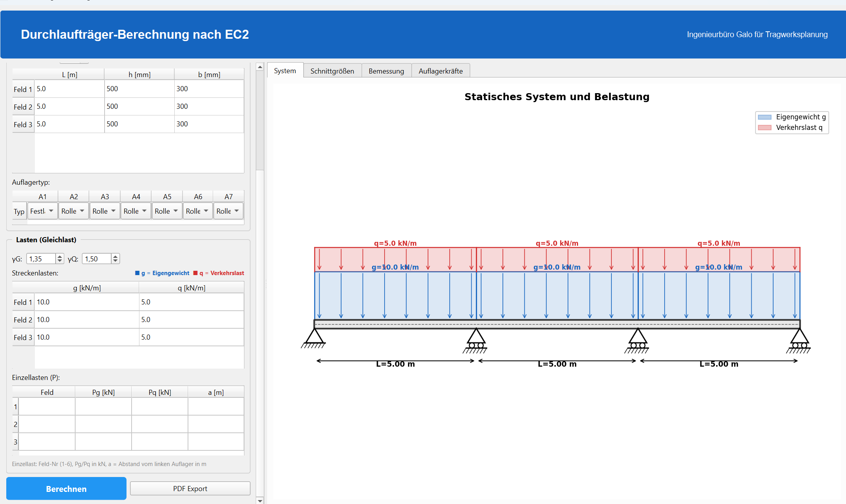Open the Auflagerkräfte tab
This screenshot has width=846, height=504.
441,71
